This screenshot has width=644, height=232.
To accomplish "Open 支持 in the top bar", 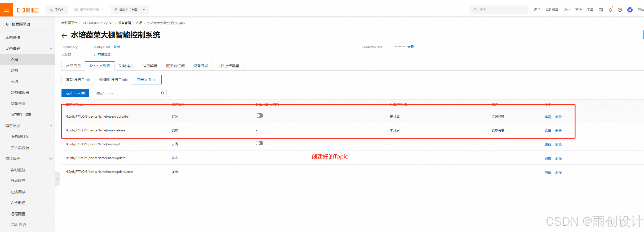I will tap(579, 10).
